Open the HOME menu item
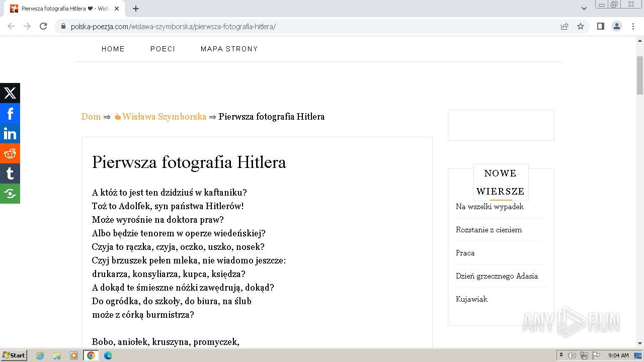 pos(113,49)
